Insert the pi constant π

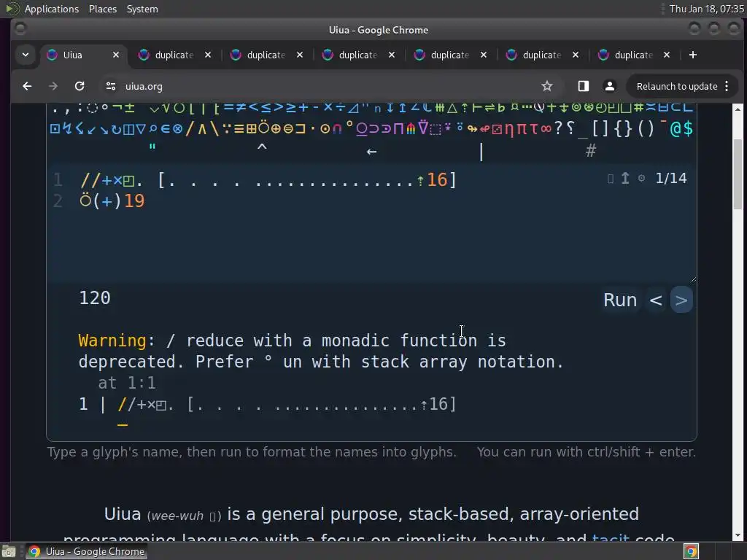click(x=522, y=129)
